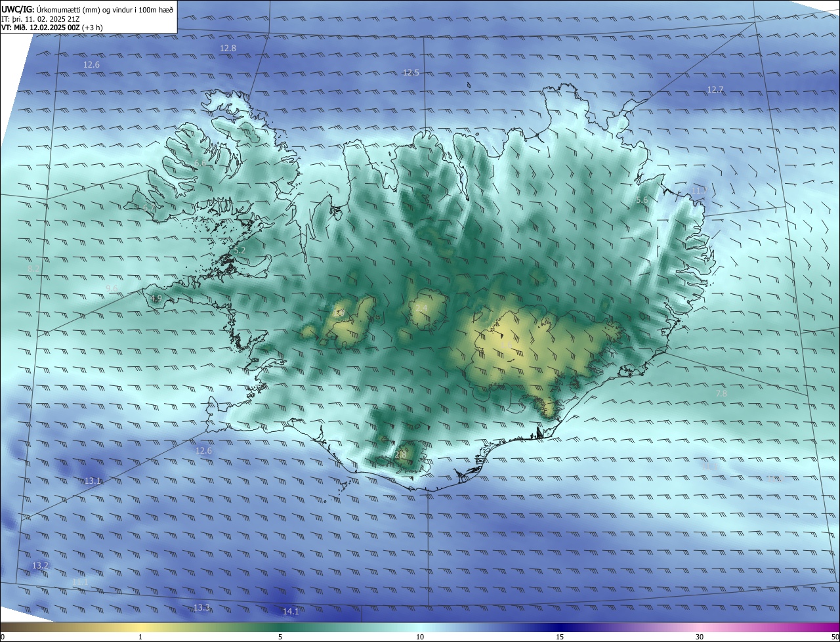Image resolution: width=840 pixels, height=642 pixels.
Task: Click the 12.7 value label
Action: coord(715,89)
